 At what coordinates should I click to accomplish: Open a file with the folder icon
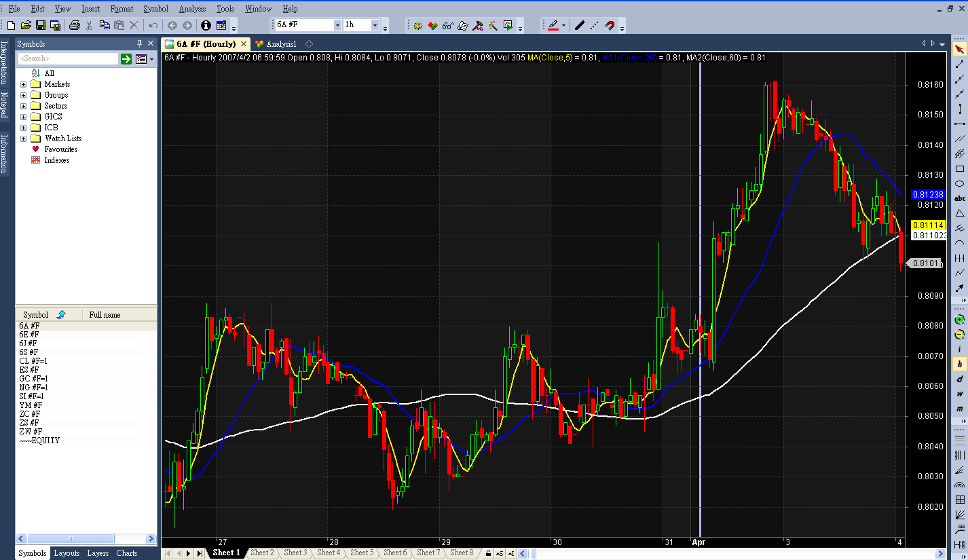pos(26,25)
